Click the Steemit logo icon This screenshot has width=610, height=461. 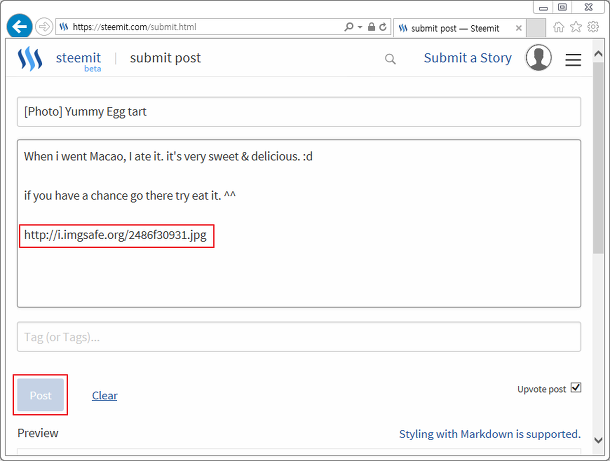pos(30,59)
